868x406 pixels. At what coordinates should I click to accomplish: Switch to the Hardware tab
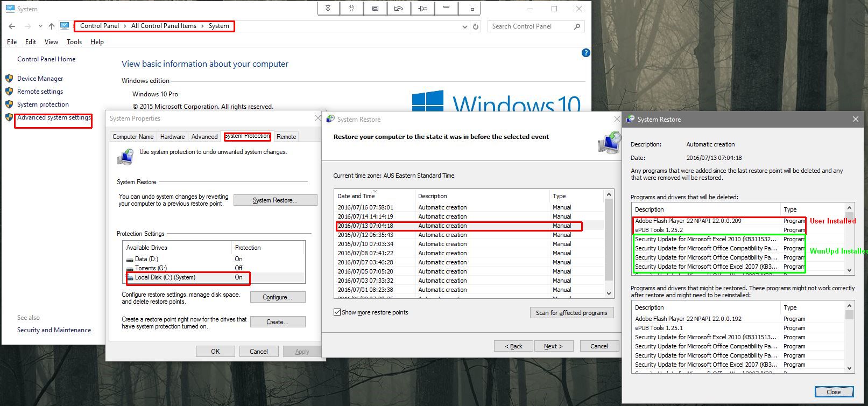[x=172, y=137]
